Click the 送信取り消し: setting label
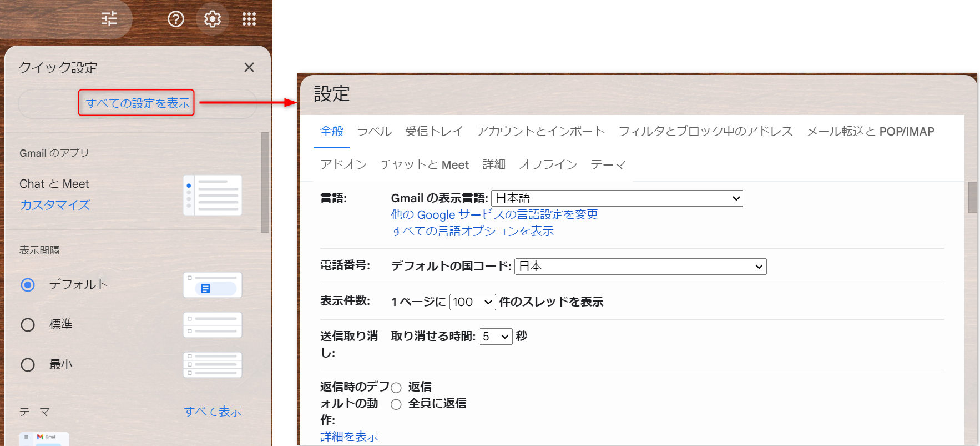The image size is (980, 446). pyautogui.click(x=349, y=344)
